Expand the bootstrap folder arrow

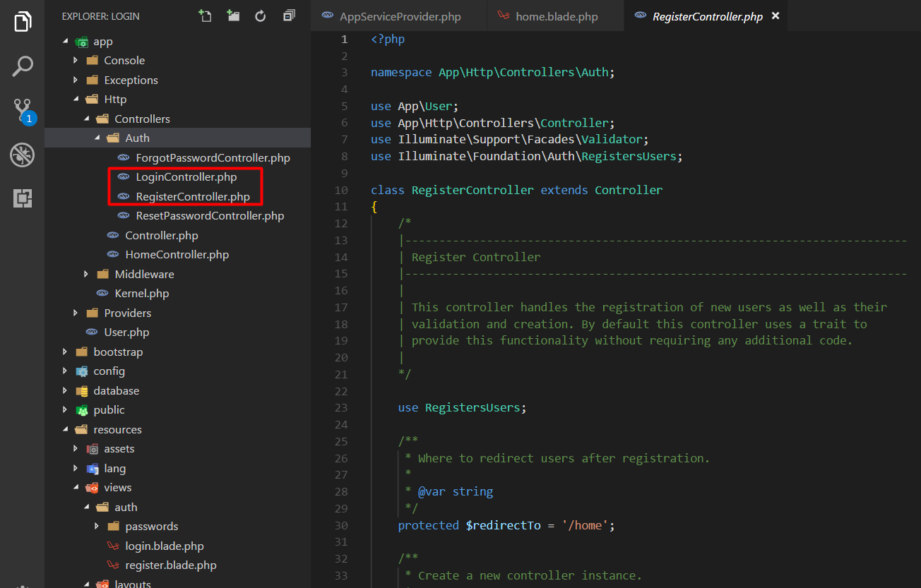pyautogui.click(x=65, y=352)
